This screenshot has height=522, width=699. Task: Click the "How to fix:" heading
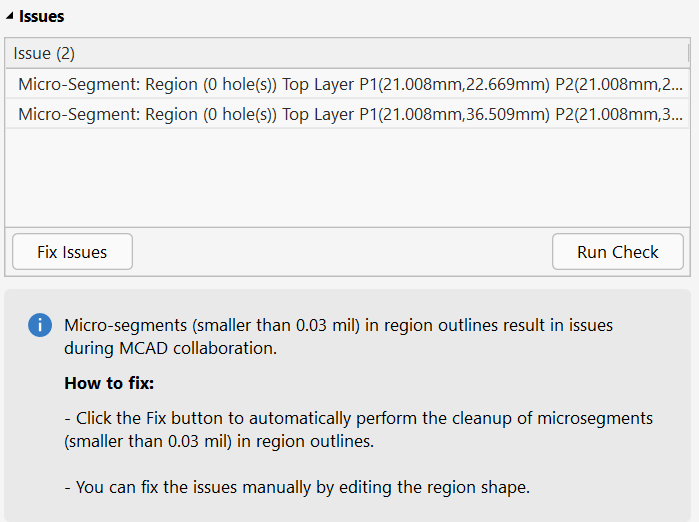110,383
